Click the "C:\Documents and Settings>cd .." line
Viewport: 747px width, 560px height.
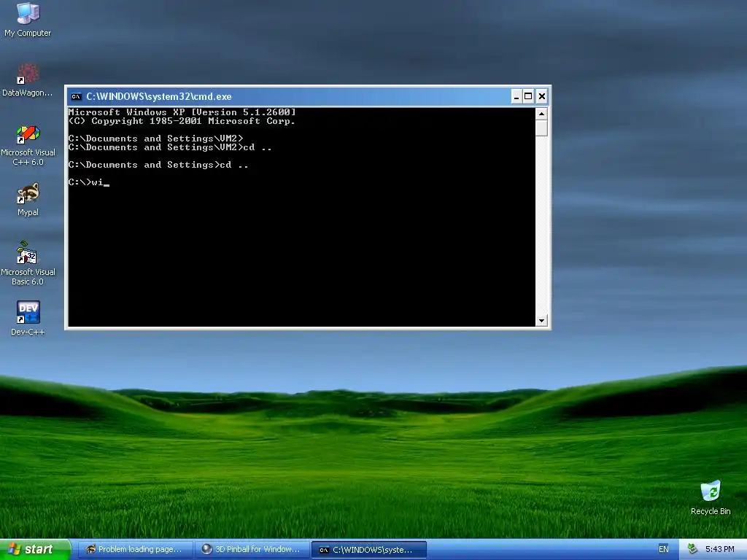click(x=158, y=165)
